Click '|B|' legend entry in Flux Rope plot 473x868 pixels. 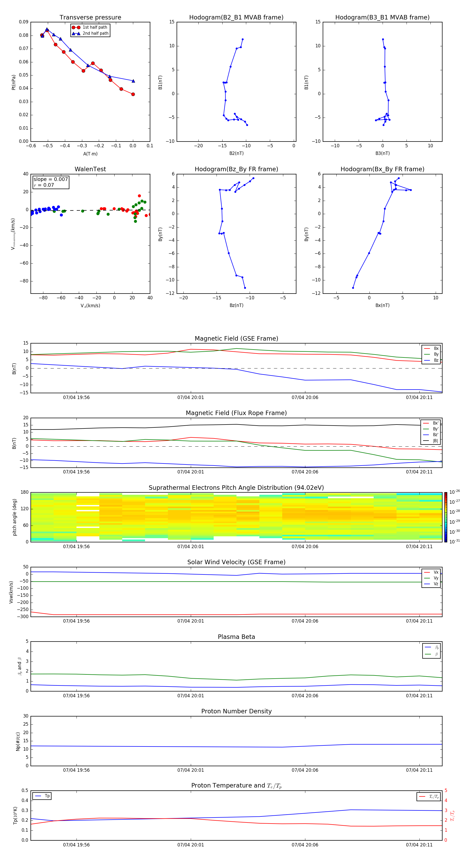(x=431, y=441)
